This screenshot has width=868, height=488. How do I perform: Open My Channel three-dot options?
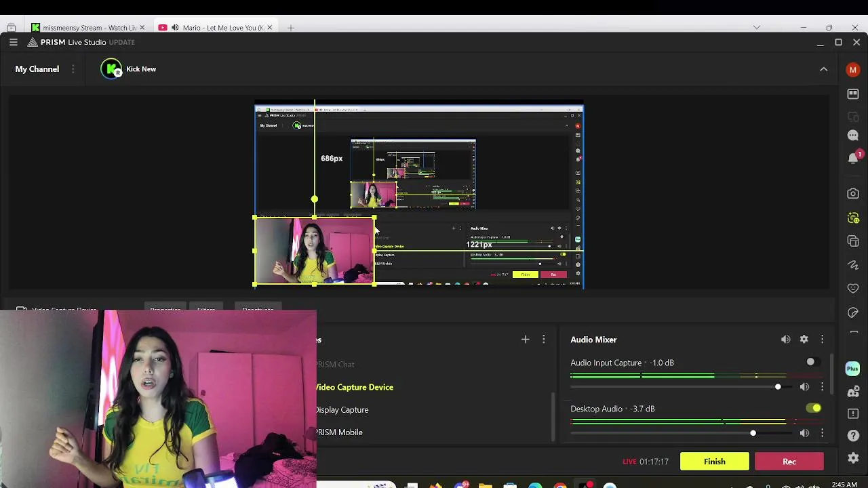click(x=73, y=69)
